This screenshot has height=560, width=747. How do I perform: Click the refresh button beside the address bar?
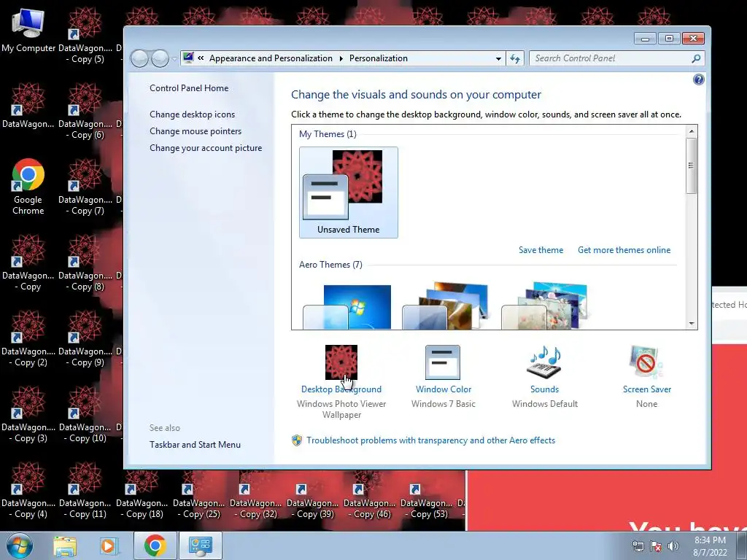pos(515,58)
